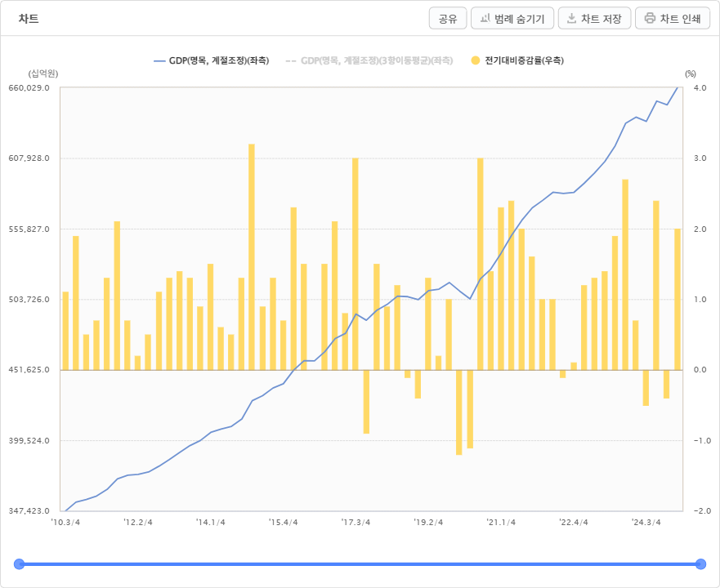Click the right handle of the range slider

pyautogui.click(x=700, y=564)
